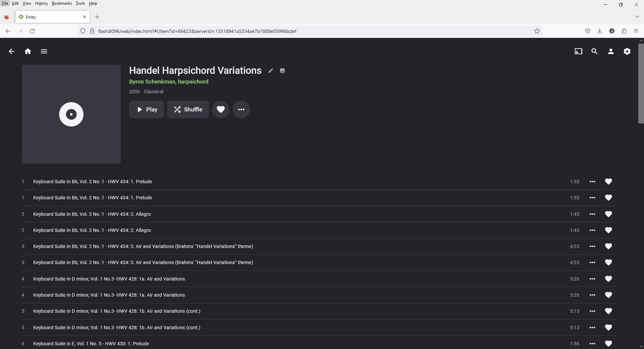Screen dimensions: 644x349
Task: Open more options for the second Brahms theme track
Action: [x=592, y=262]
